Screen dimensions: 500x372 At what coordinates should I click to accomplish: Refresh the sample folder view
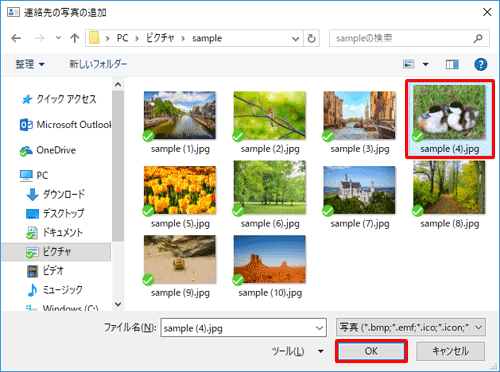311,39
